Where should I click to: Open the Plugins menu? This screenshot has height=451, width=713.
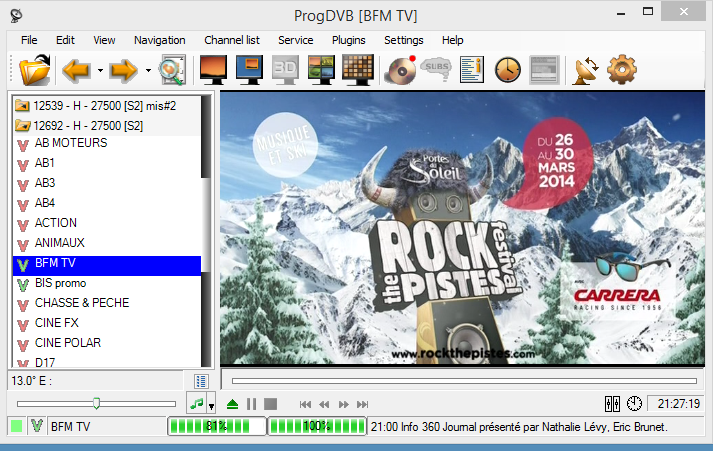(x=348, y=40)
